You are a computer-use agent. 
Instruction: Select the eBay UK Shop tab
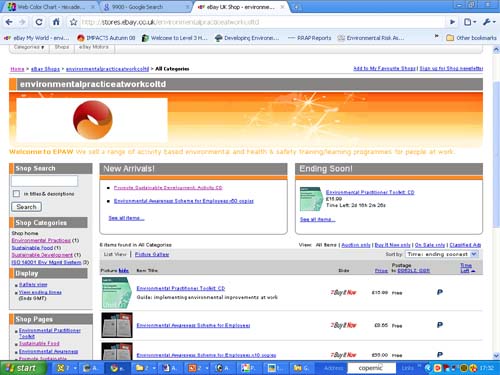tap(241, 7)
